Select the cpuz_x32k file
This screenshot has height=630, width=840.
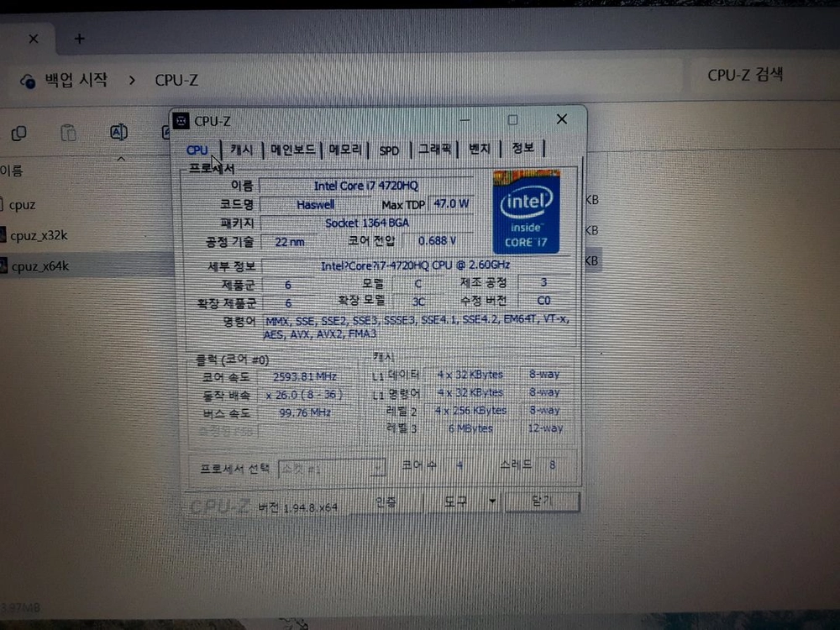tap(39, 235)
